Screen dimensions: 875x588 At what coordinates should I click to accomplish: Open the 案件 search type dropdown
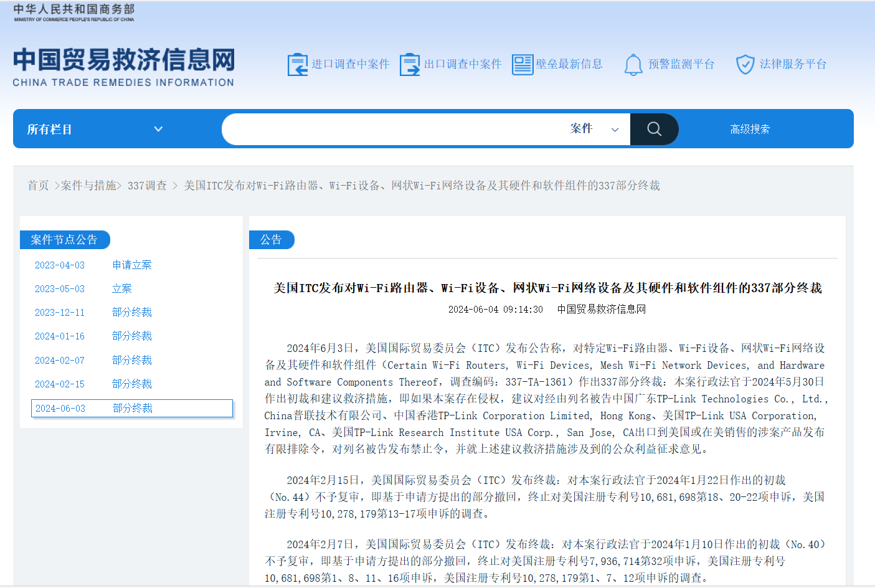click(595, 129)
